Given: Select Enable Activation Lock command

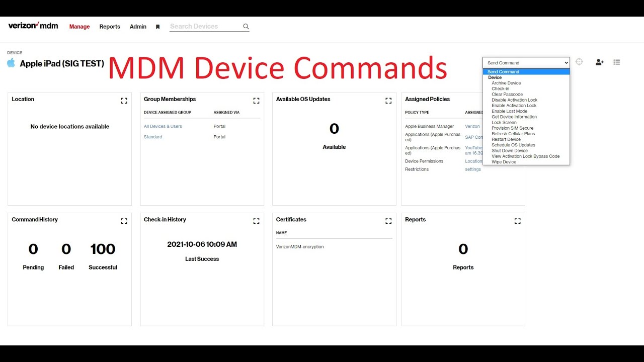Looking at the screenshot, I should pos(514,106).
